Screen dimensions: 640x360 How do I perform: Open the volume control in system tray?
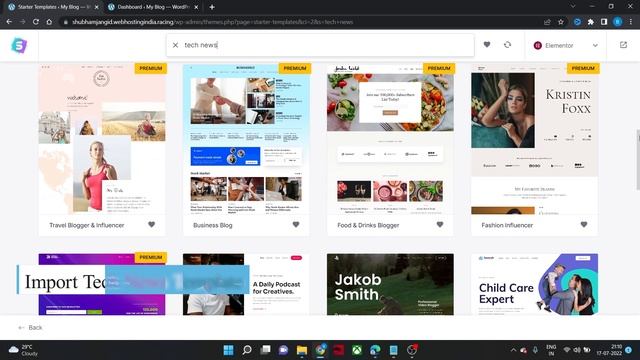(577, 350)
